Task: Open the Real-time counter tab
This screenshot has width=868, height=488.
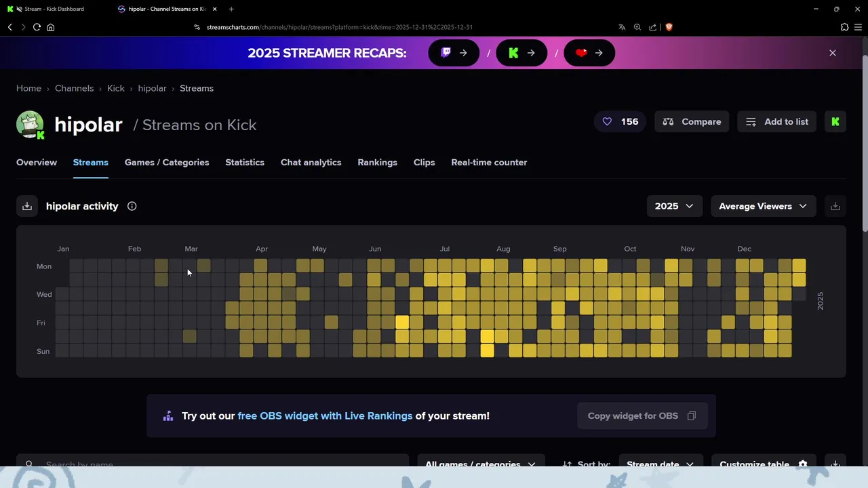Action: coord(489,163)
